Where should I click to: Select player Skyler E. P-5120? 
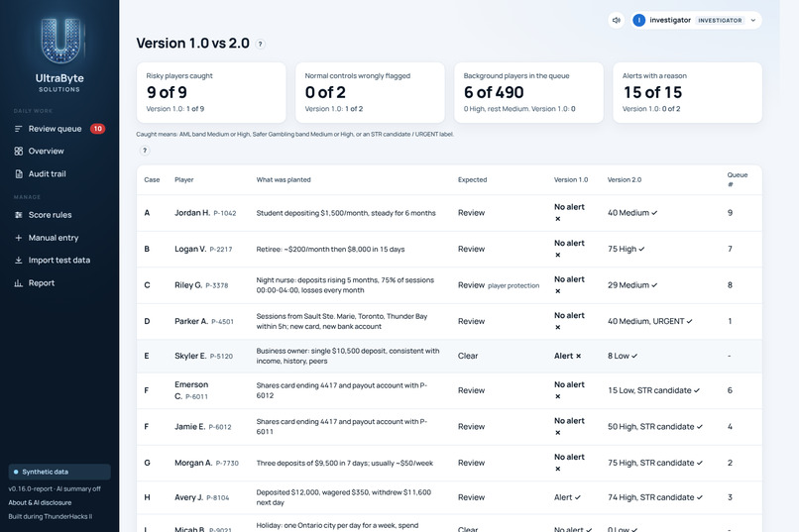(203, 356)
